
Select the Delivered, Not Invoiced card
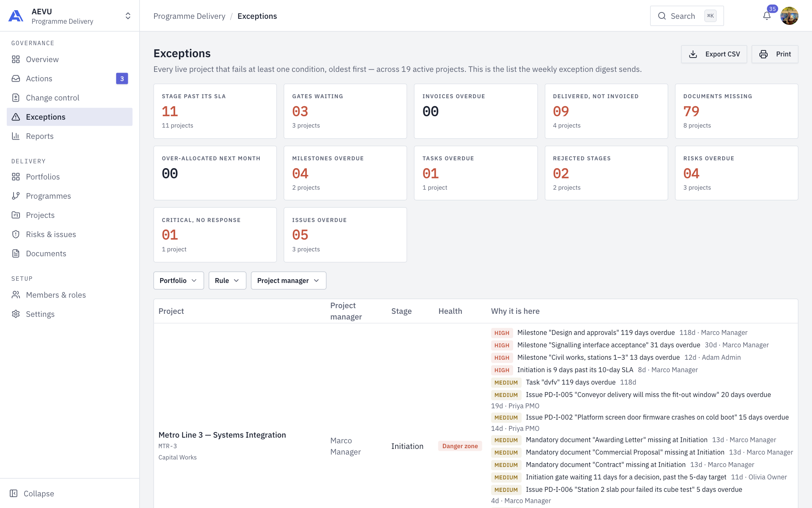(606, 111)
